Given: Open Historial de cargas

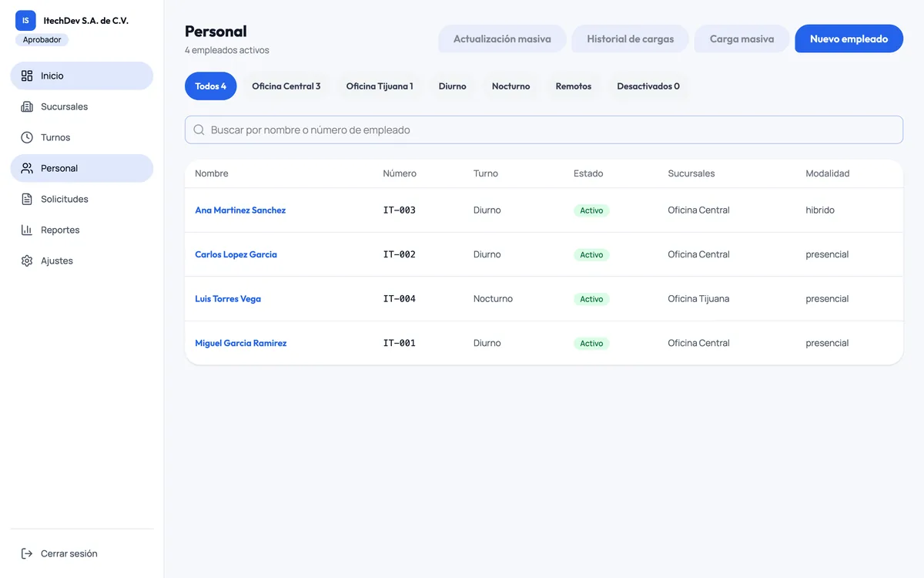Looking at the screenshot, I should (x=630, y=39).
